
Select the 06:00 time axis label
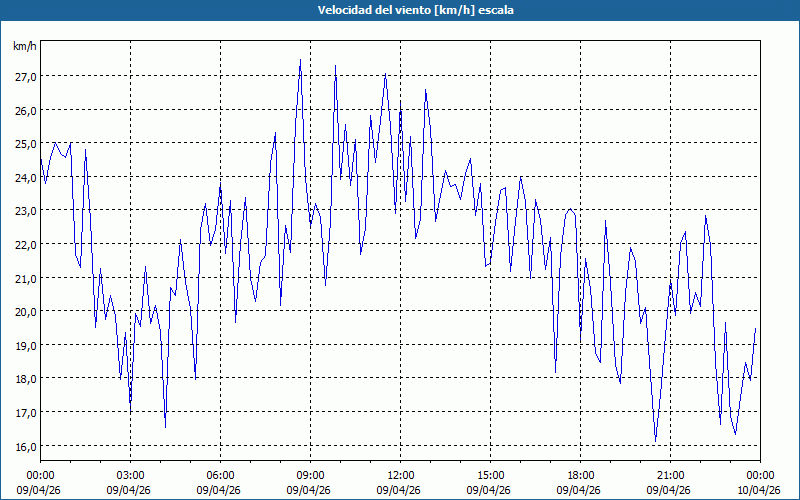click(x=220, y=475)
